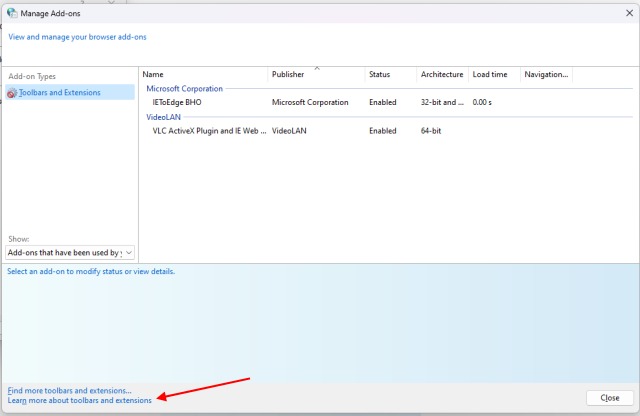Screen dimensions: 640x416
Task: Select the IEToEdge BHO add-on
Action: click(x=177, y=102)
